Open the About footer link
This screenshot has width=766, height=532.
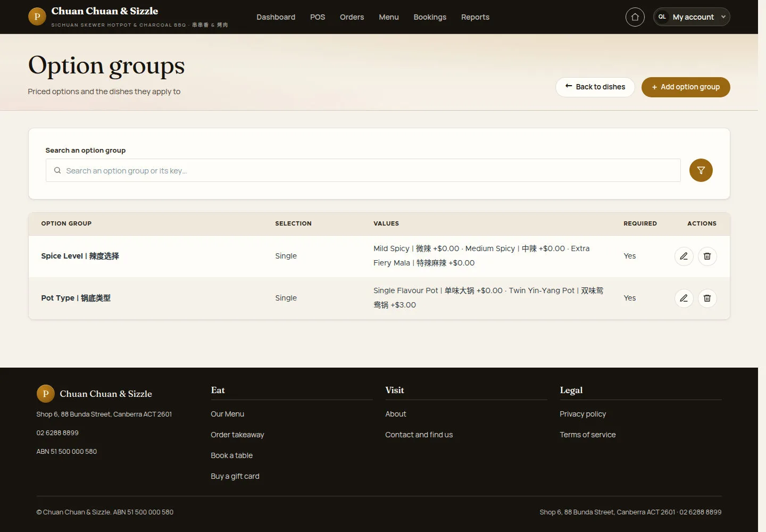(396, 414)
